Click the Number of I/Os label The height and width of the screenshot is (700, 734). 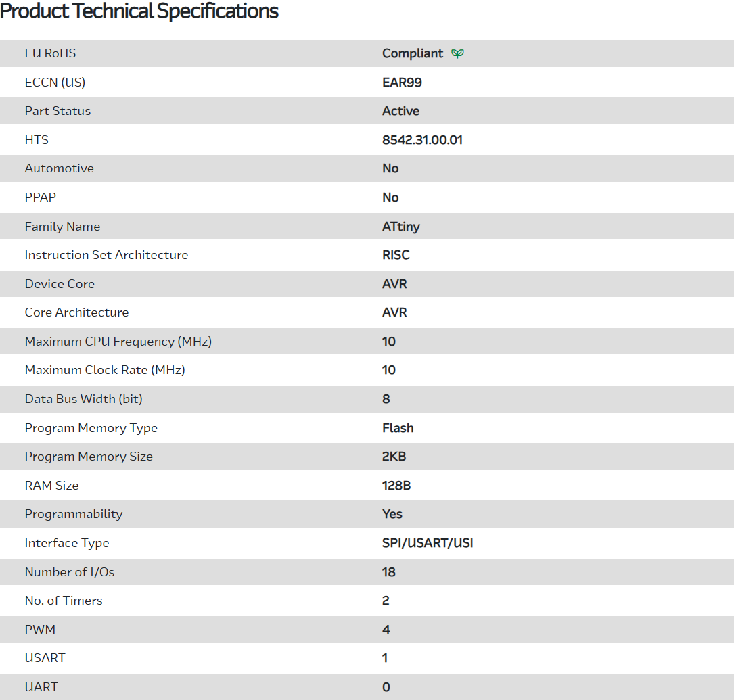[70, 572]
